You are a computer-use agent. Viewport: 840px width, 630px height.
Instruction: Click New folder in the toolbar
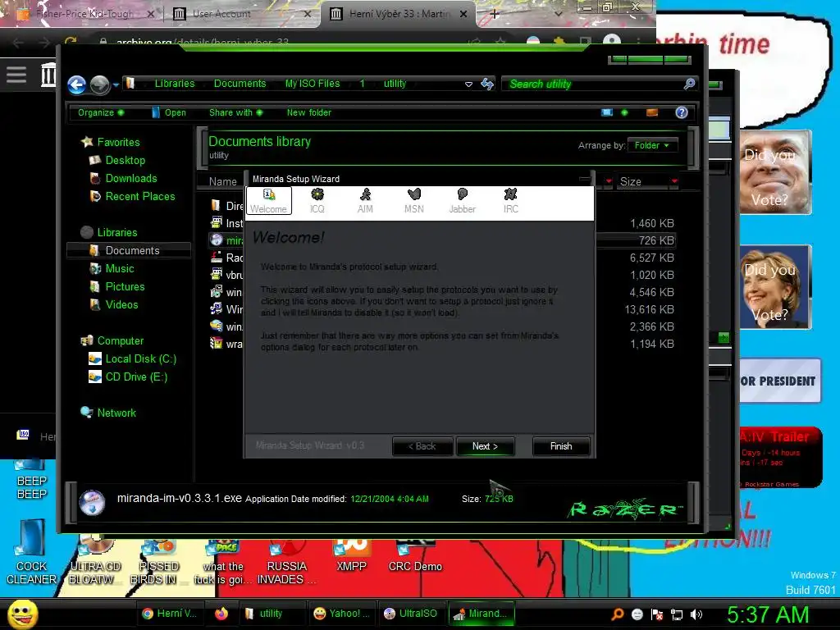coord(309,112)
